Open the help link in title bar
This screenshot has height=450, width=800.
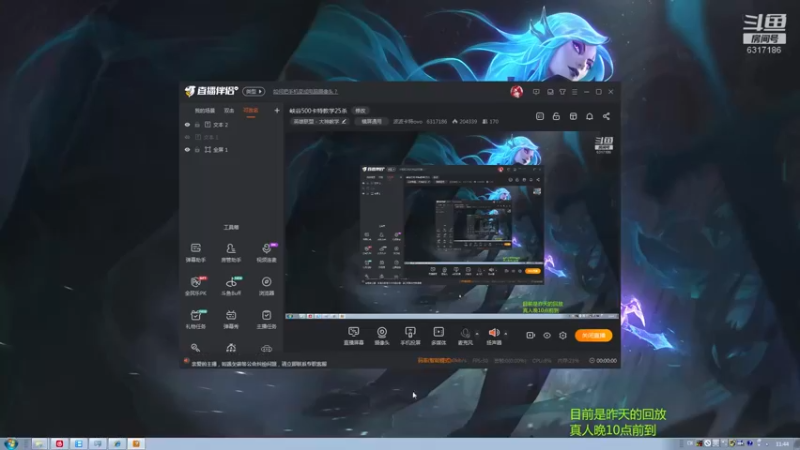click(305, 92)
